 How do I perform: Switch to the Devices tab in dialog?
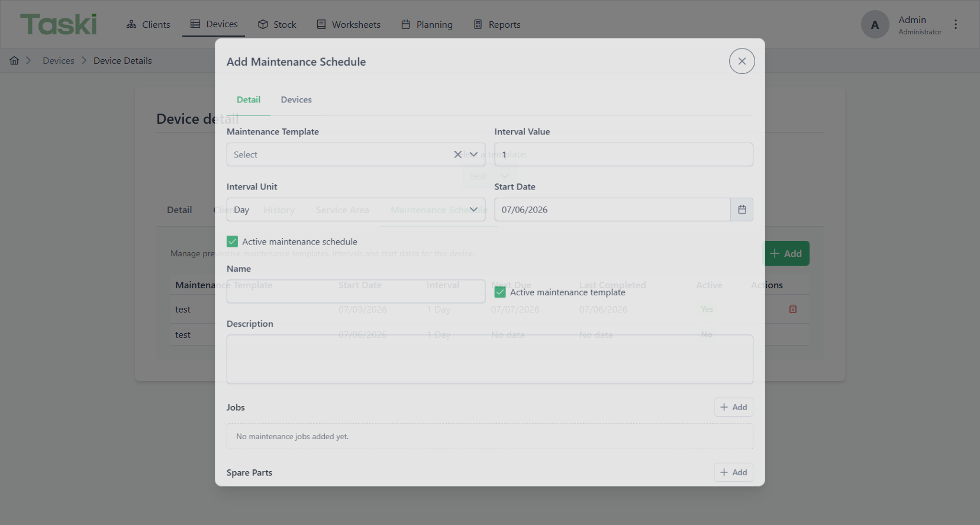296,99
